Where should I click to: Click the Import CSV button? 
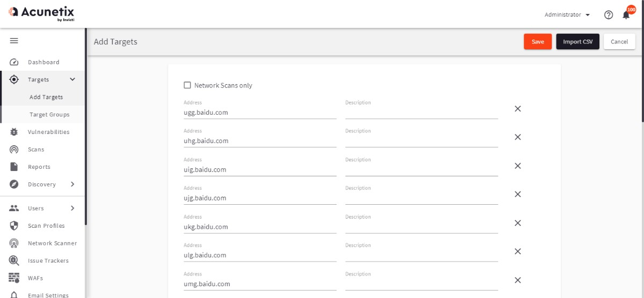tap(577, 42)
